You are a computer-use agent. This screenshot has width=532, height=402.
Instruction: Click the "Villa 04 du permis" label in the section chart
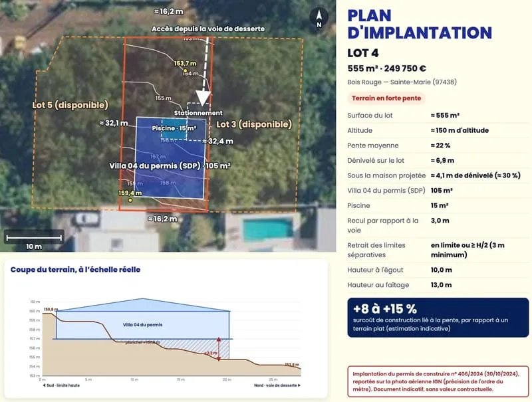tap(142, 325)
